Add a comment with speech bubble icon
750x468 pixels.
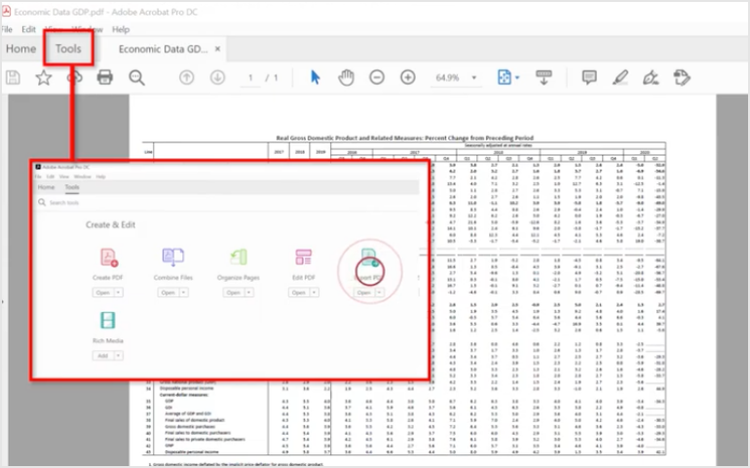589,78
